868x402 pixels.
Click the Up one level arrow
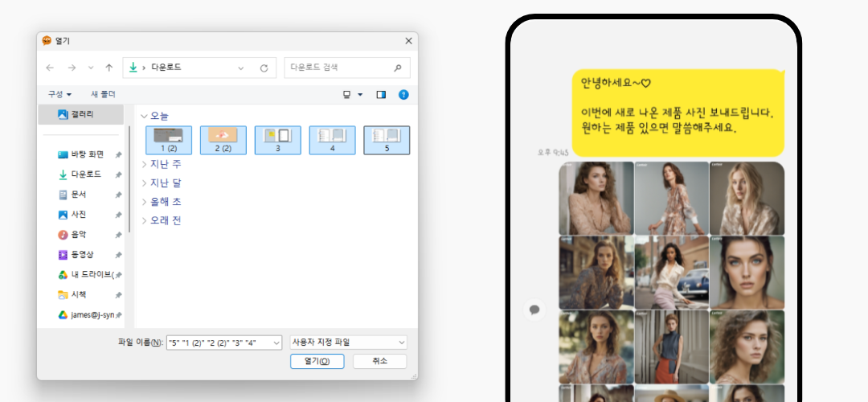(x=109, y=68)
